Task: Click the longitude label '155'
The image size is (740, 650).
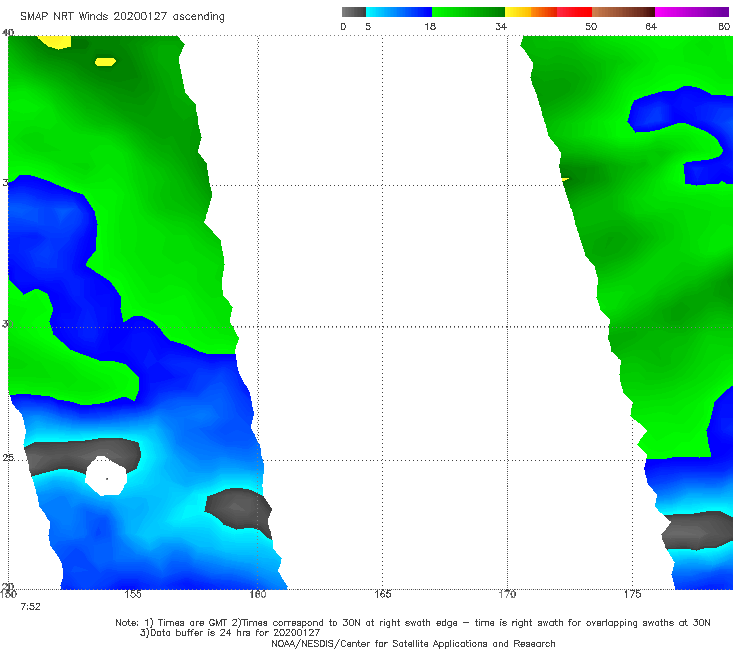Action: tap(133, 594)
